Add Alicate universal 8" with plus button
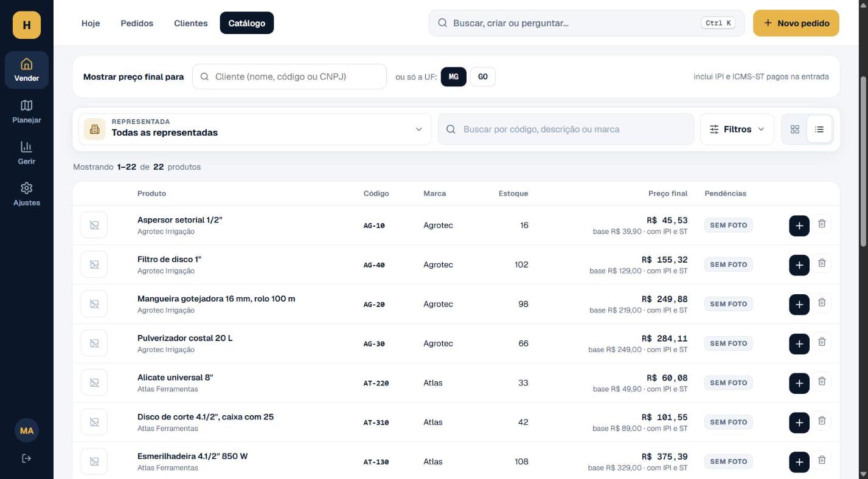This screenshot has height=479, width=868. tap(799, 383)
